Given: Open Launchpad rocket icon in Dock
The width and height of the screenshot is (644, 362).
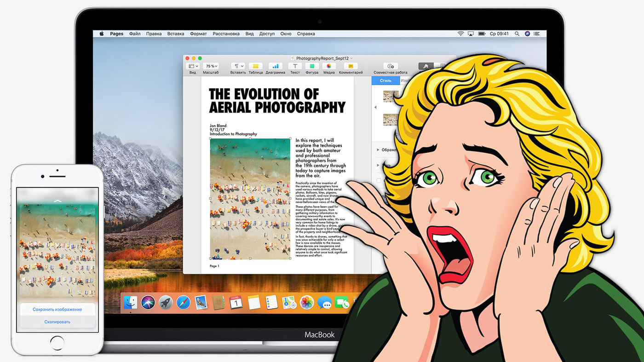Looking at the screenshot, I should click(166, 302).
